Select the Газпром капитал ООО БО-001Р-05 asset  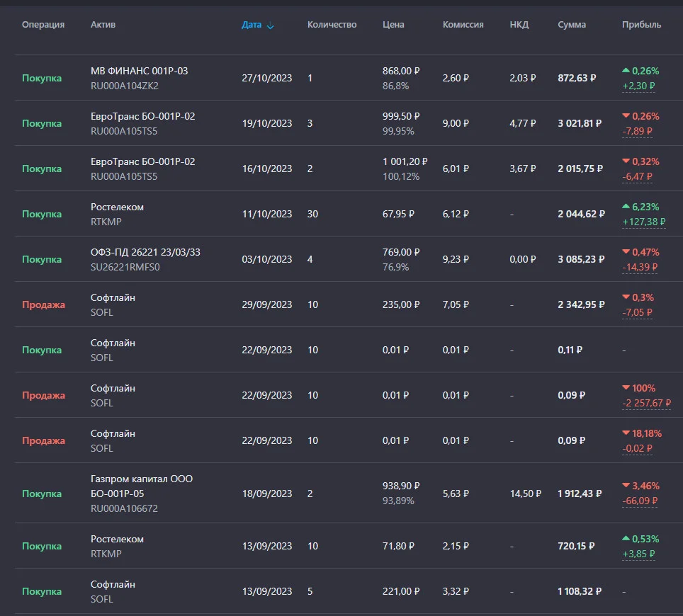pyautogui.click(x=142, y=486)
